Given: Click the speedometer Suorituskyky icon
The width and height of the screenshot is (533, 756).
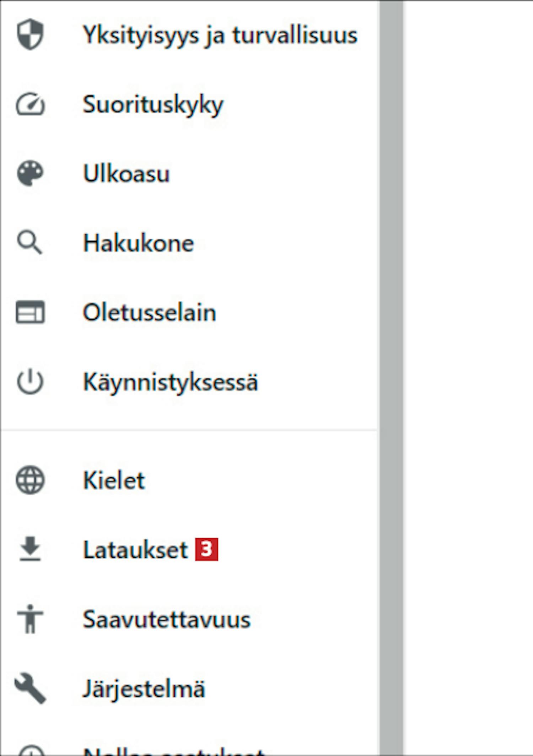Looking at the screenshot, I should point(30,104).
